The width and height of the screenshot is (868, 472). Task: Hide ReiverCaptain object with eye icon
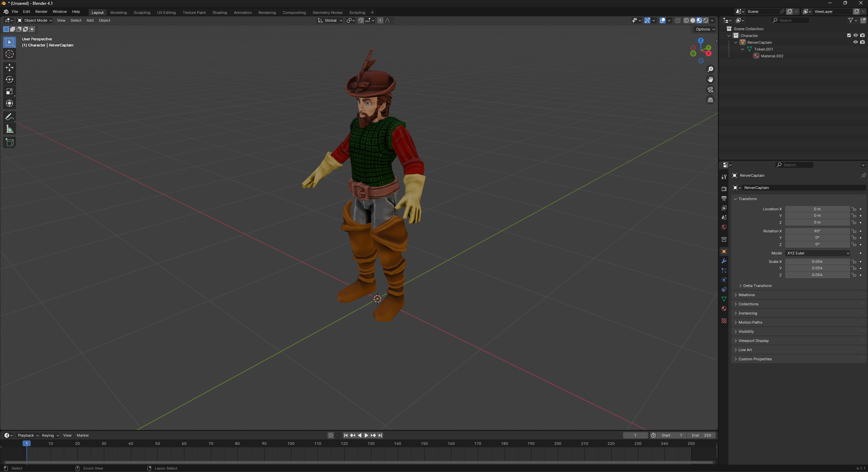(x=855, y=42)
